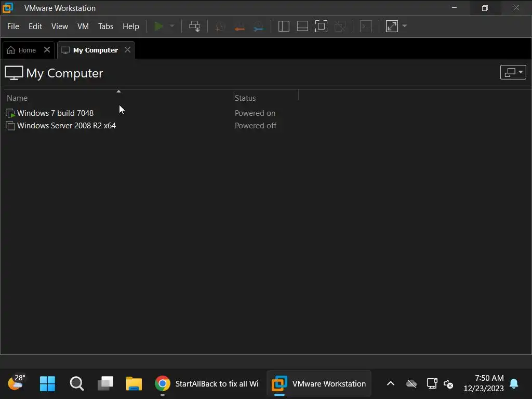Screen dimensions: 532x399
Task: Open the weather widget showing 28°
Action: click(17, 382)
